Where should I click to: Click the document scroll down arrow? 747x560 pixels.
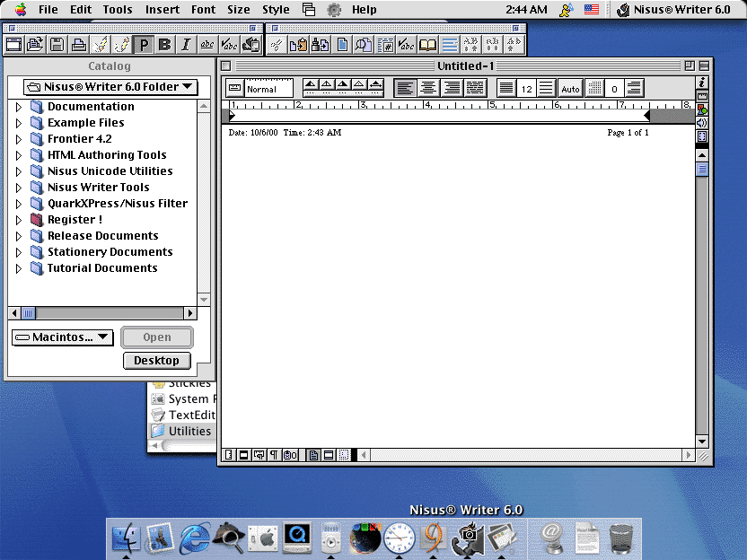pyautogui.click(x=702, y=442)
